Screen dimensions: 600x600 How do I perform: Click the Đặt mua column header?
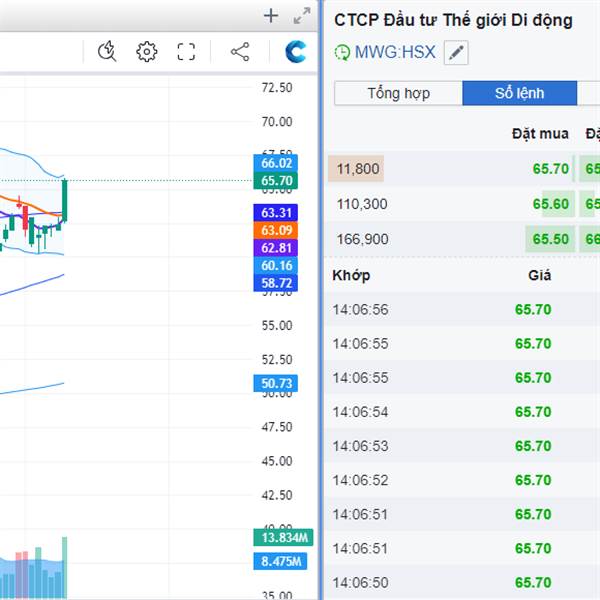[540, 134]
